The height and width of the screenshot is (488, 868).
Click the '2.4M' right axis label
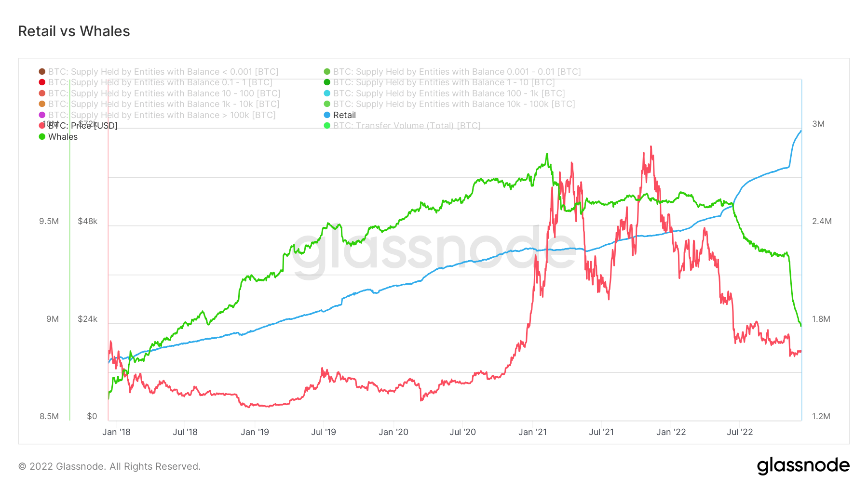821,222
